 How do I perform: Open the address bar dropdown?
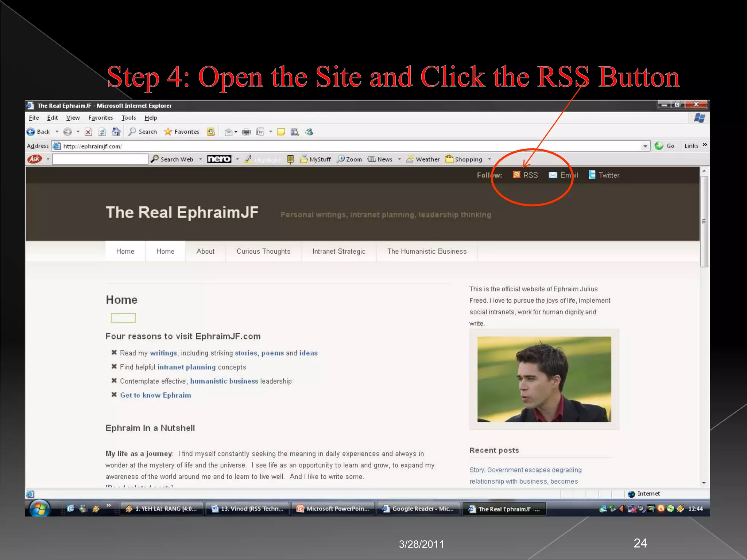point(645,146)
